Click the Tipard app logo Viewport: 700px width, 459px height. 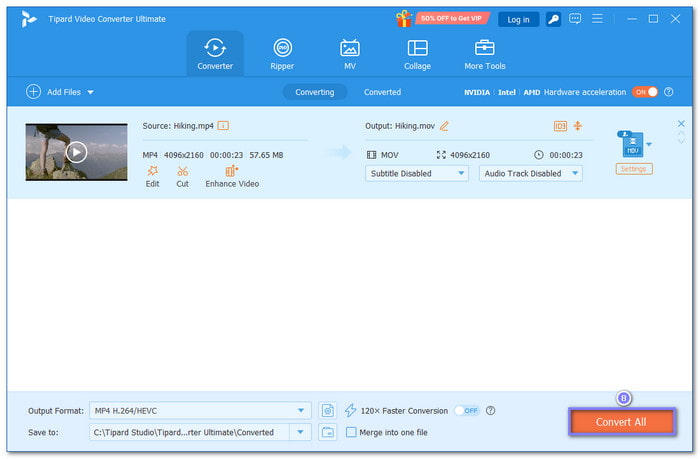[x=29, y=19]
